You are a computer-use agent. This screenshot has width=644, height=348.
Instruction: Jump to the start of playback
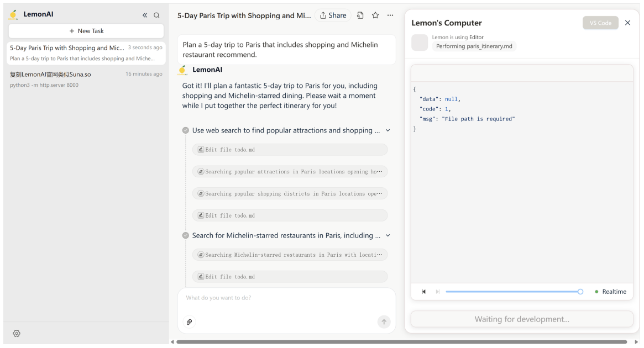tap(423, 292)
